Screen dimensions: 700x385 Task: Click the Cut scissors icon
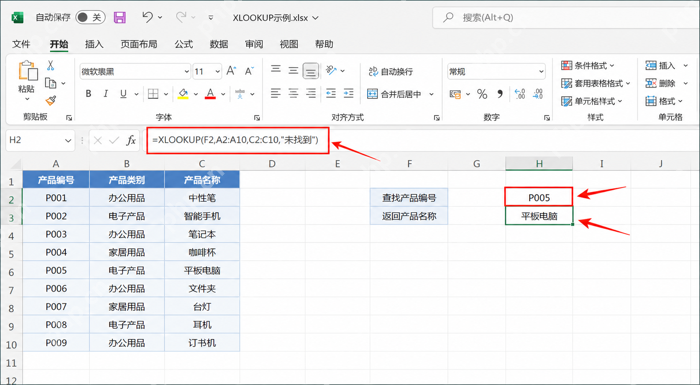[x=50, y=66]
